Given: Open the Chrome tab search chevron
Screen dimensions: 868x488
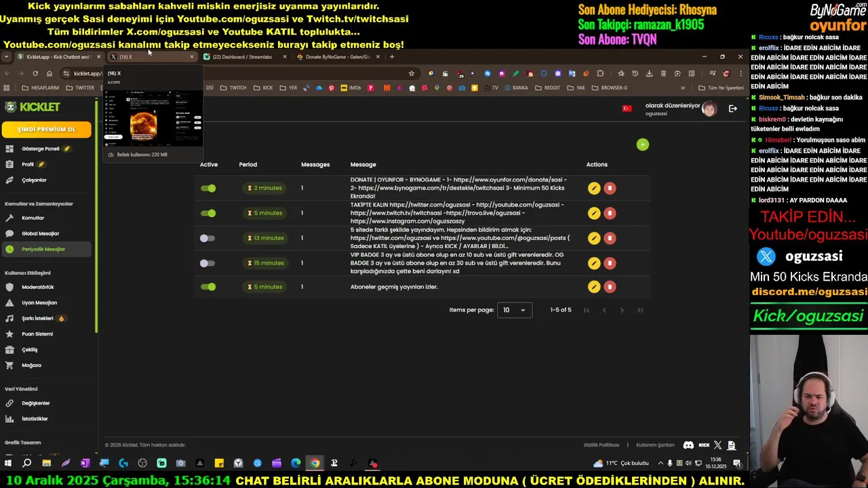Looking at the screenshot, I should [6, 57].
